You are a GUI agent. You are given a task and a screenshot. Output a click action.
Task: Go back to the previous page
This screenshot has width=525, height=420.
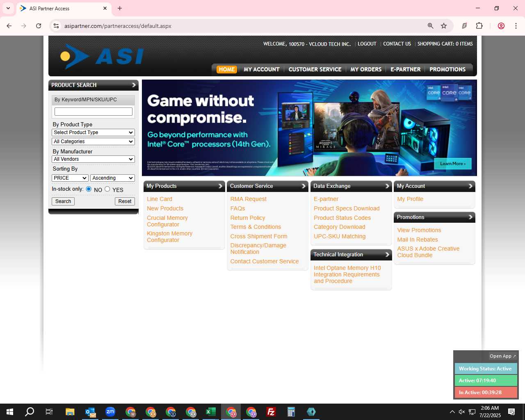click(x=9, y=26)
